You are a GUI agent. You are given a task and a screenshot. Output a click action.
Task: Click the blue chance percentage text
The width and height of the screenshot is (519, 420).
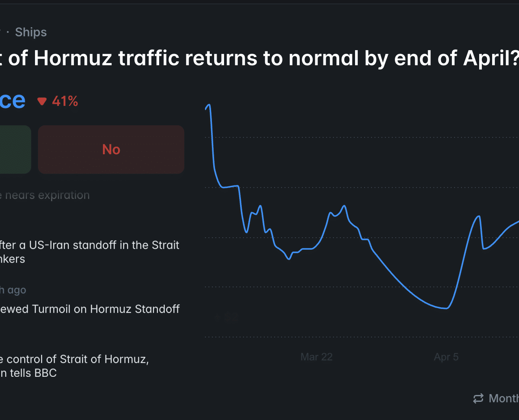12,100
